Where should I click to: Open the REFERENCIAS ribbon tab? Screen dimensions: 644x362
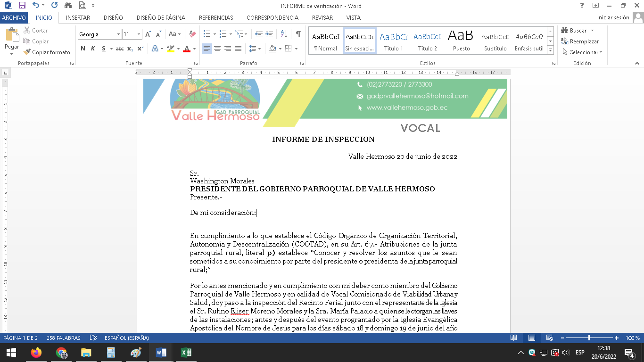(x=216, y=17)
